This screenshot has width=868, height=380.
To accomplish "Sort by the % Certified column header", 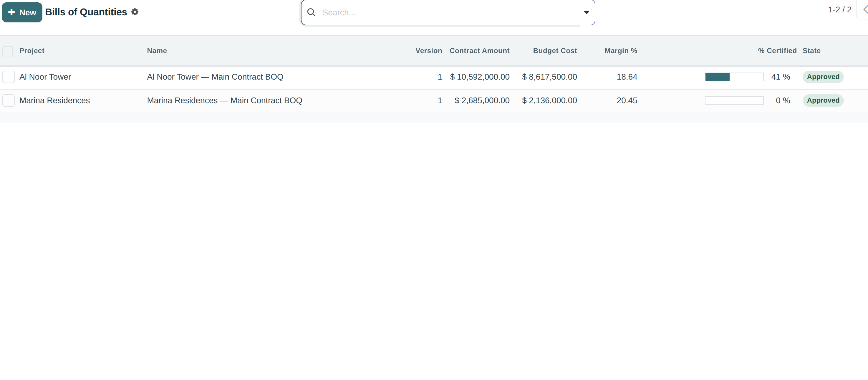I will (777, 51).
